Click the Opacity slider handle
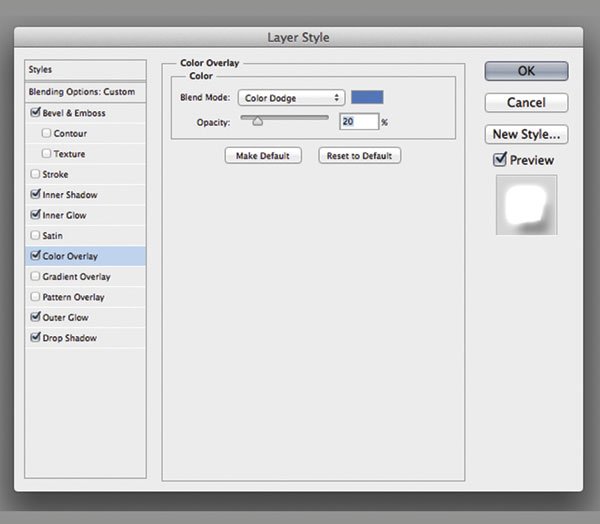This screenshot has height=524, width=600. pyautogui.click(x=257, y=121)
